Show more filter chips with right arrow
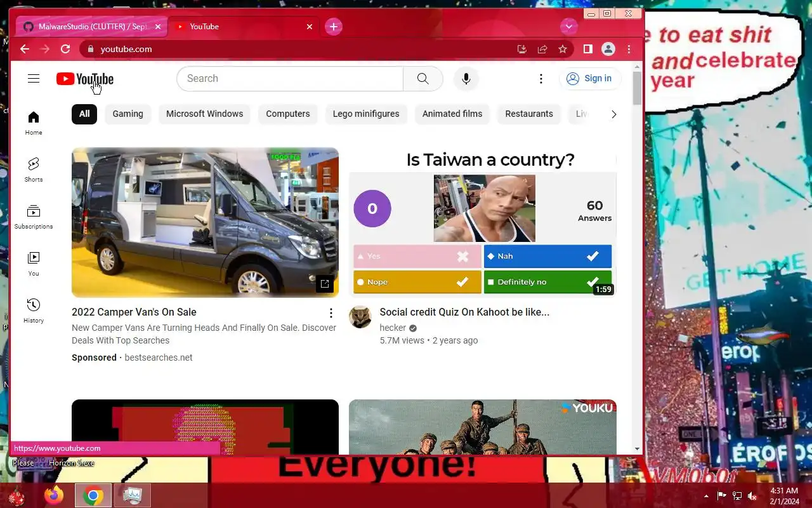The width and height of the screenshot is (812, 508). pos(613,114)
